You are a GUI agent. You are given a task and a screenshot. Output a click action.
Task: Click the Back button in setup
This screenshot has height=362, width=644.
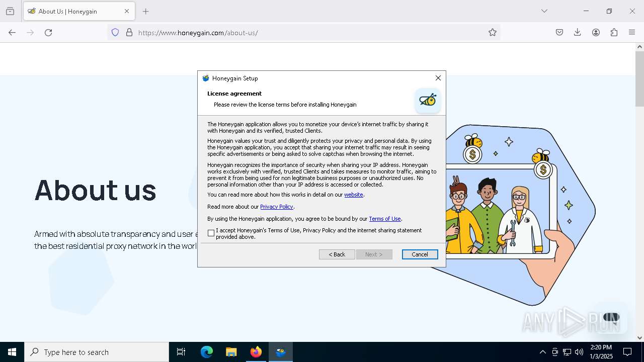tap(337, 254)
